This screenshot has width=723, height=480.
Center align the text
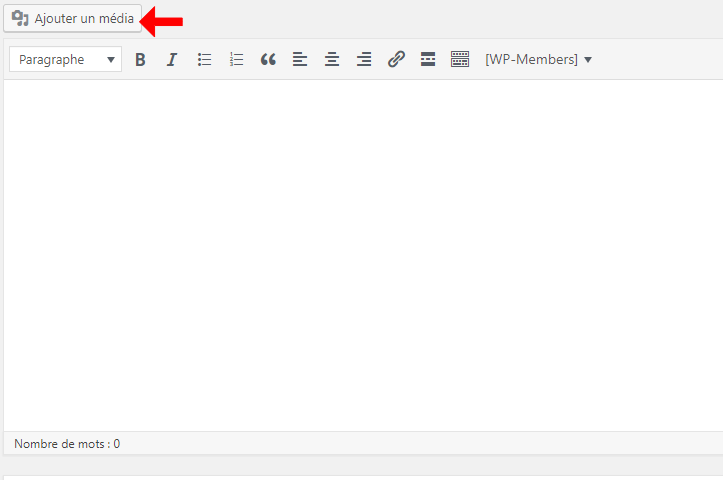[332, 60]
